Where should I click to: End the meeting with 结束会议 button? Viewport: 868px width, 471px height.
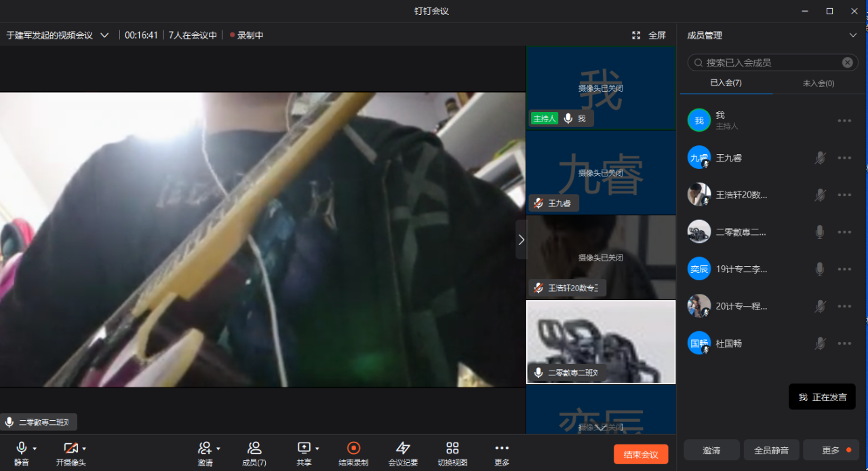(641, 454)
